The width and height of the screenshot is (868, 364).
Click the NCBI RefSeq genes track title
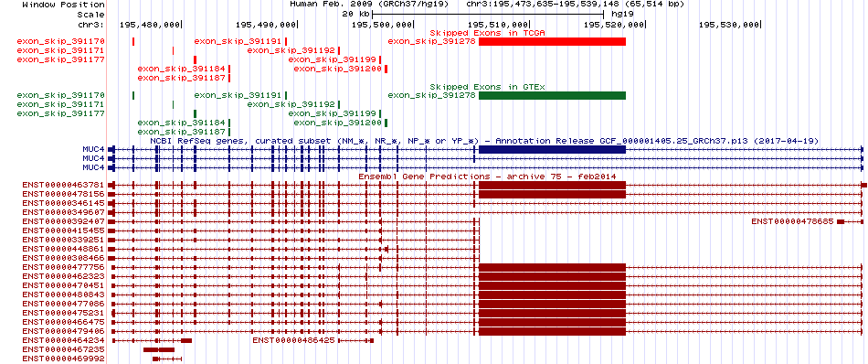click(484, 141)
